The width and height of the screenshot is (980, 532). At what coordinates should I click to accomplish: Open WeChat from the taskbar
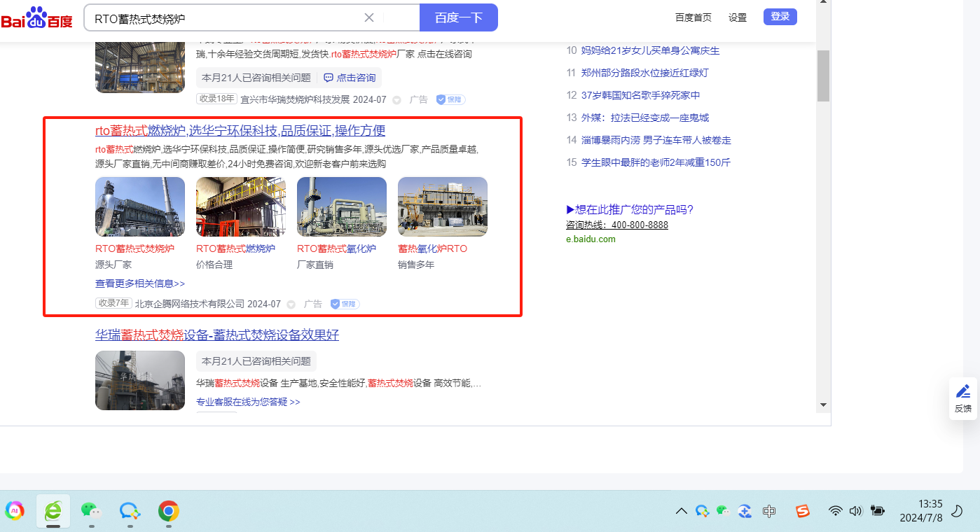91,511
